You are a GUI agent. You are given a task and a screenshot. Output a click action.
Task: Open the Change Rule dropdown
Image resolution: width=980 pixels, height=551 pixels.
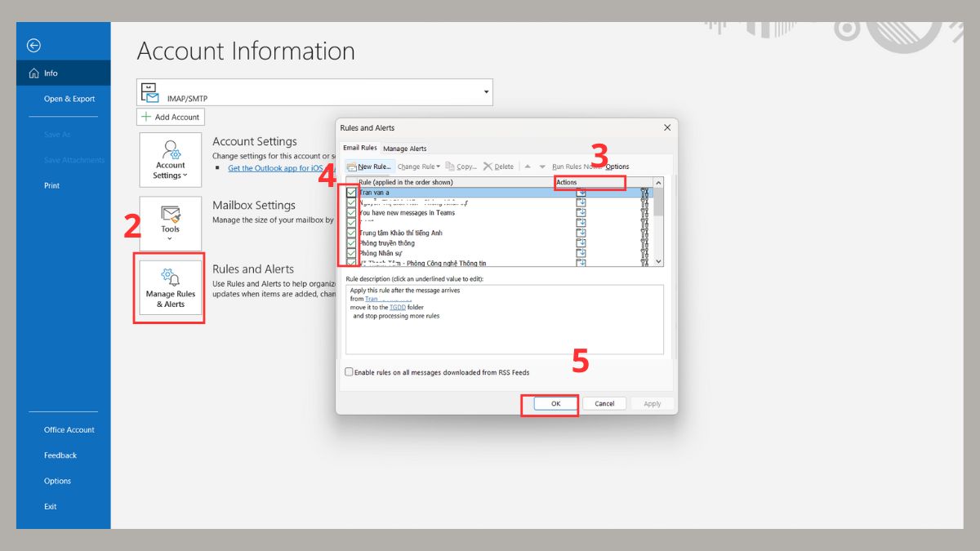coord(419,167)
